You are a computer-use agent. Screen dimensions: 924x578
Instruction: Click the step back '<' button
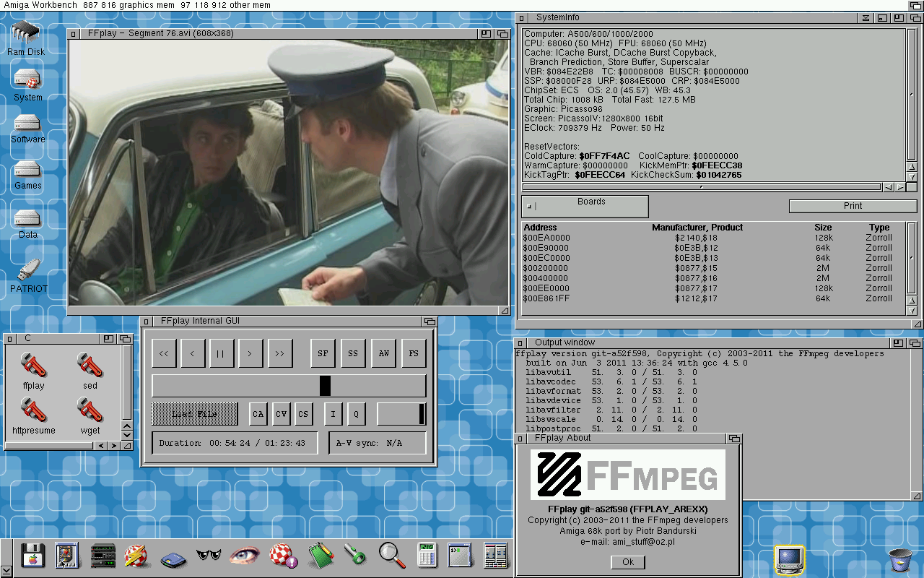pyautogui.click(x=193, y=353)
